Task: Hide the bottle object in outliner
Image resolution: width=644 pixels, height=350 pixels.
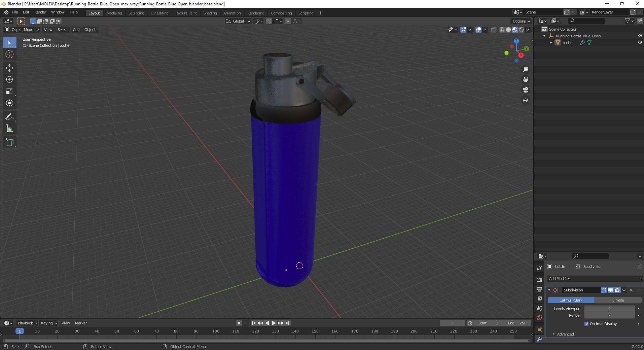Action: tap(640, 42)
